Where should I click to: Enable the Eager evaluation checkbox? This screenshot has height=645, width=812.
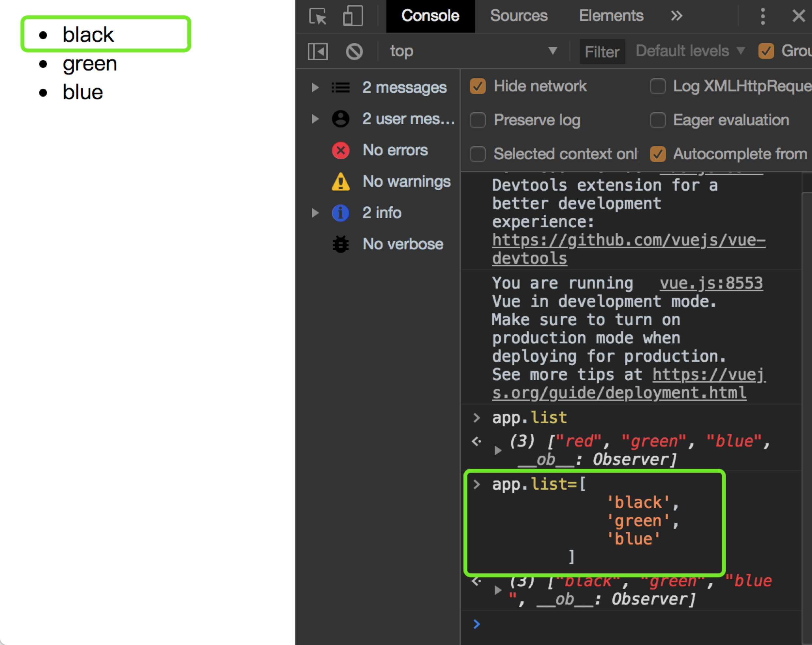pos(658,120)
